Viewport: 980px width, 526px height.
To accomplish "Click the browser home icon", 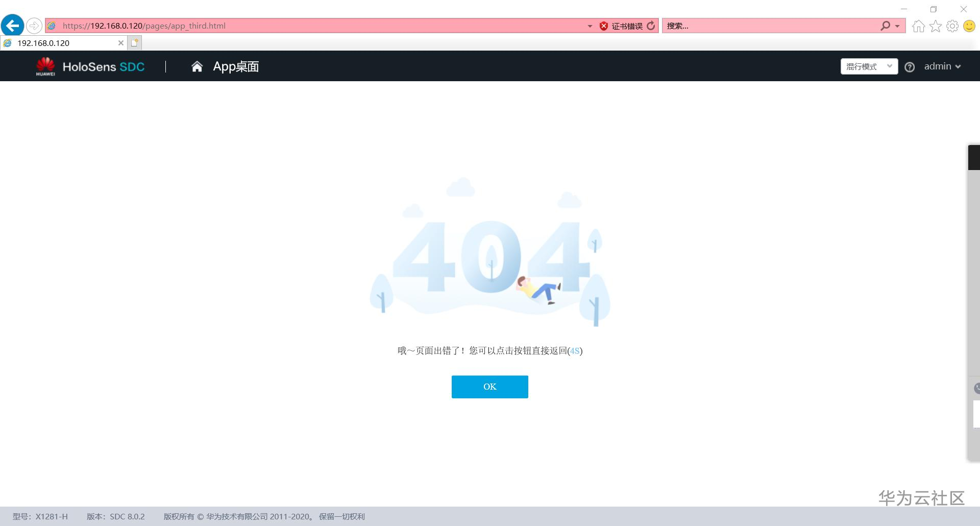I will pyautogui.click(x=918, y=26).
